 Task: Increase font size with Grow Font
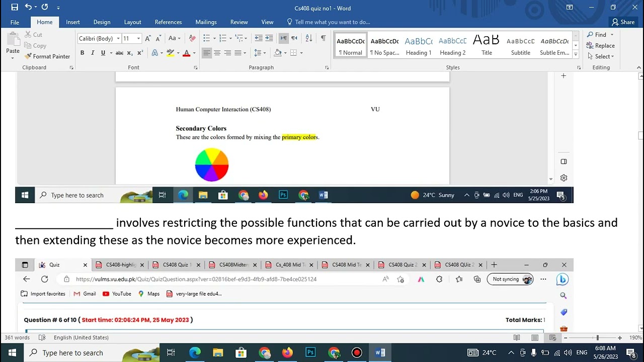[x=148, y=38]
